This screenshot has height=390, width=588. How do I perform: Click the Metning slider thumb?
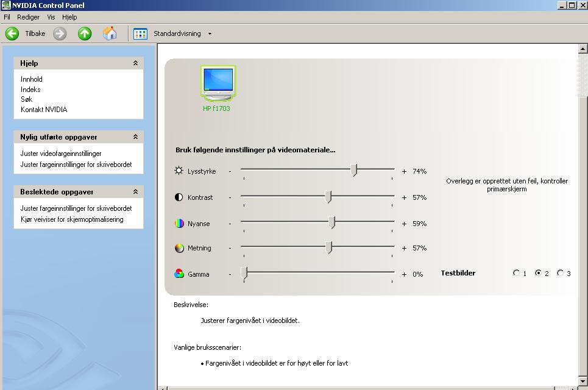[329, 247]
